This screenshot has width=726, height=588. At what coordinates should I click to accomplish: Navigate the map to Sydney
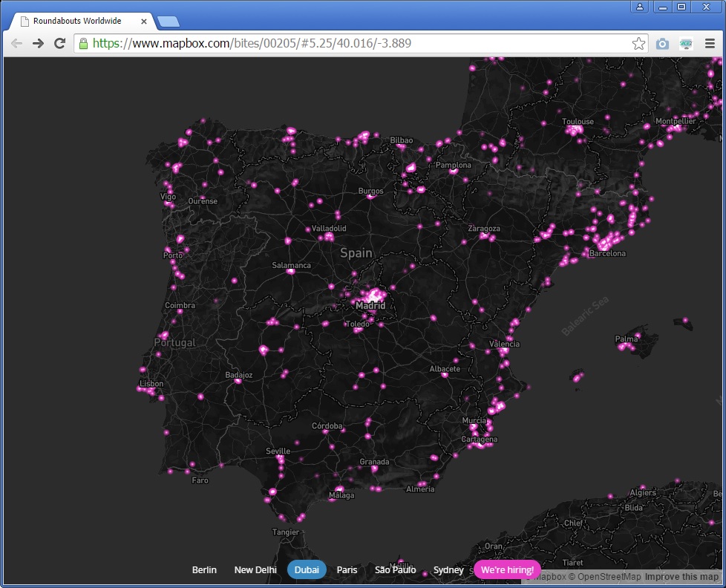point(448,570)
